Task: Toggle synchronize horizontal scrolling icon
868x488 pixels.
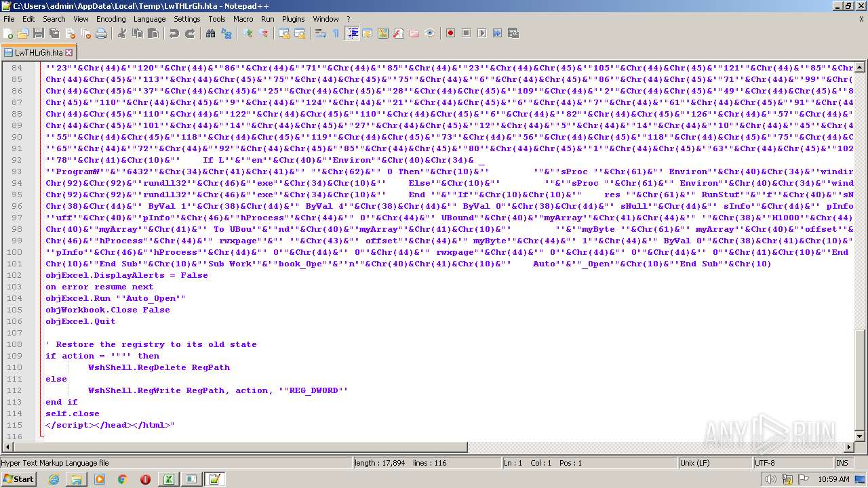Action: point(300,33)
